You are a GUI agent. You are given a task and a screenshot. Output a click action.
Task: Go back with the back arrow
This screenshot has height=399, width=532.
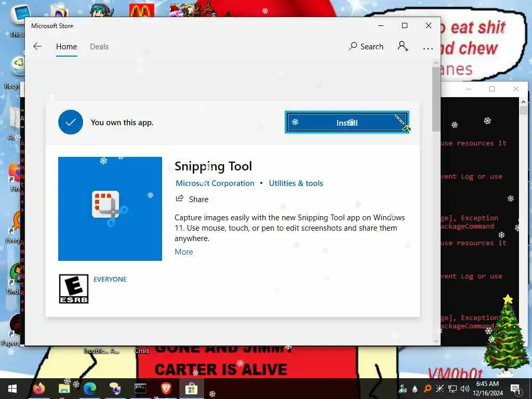point(37,46)
